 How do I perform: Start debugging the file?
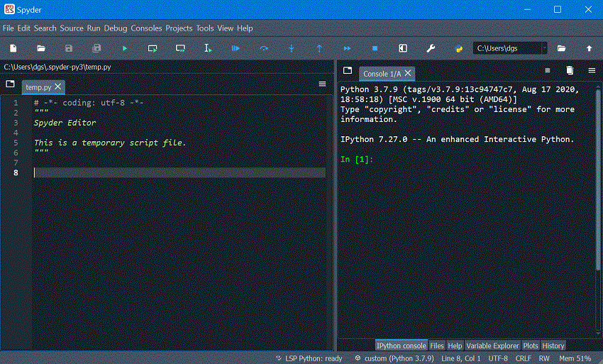[236, 48]
